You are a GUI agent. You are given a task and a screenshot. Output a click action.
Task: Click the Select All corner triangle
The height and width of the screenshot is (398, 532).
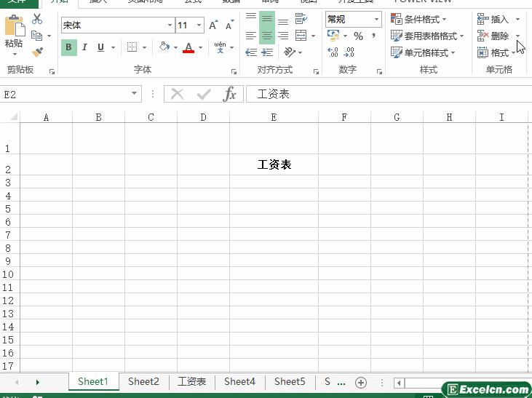[14, 117]
